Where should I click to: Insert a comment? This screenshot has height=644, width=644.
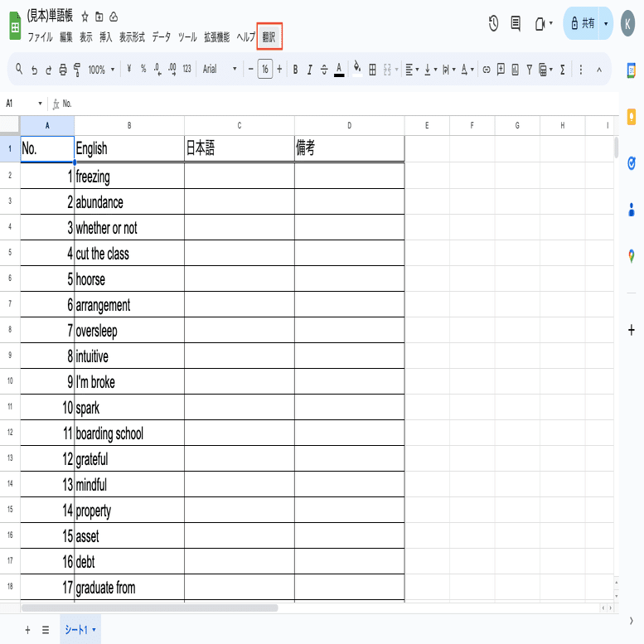pos(501,70)
